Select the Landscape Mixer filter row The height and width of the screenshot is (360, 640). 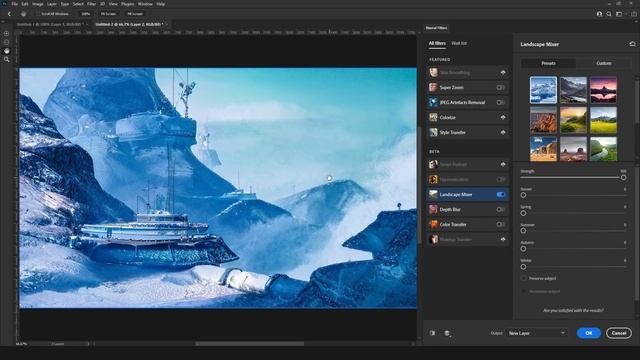467,195
